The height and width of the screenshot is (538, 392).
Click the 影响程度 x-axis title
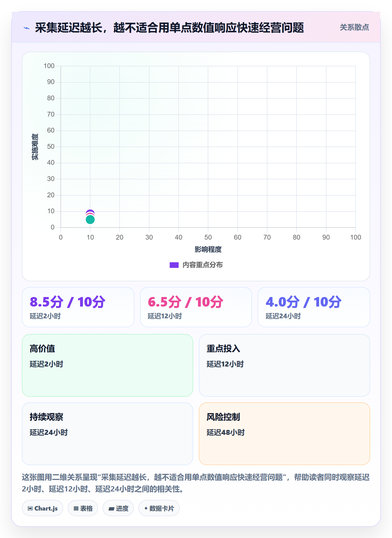click(208, 249)
